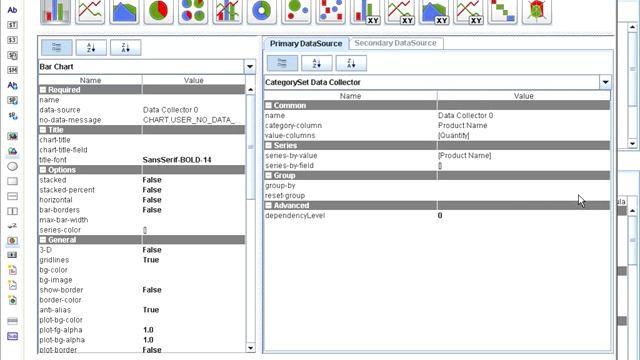Collapse the Required property group

coord(43,90)
